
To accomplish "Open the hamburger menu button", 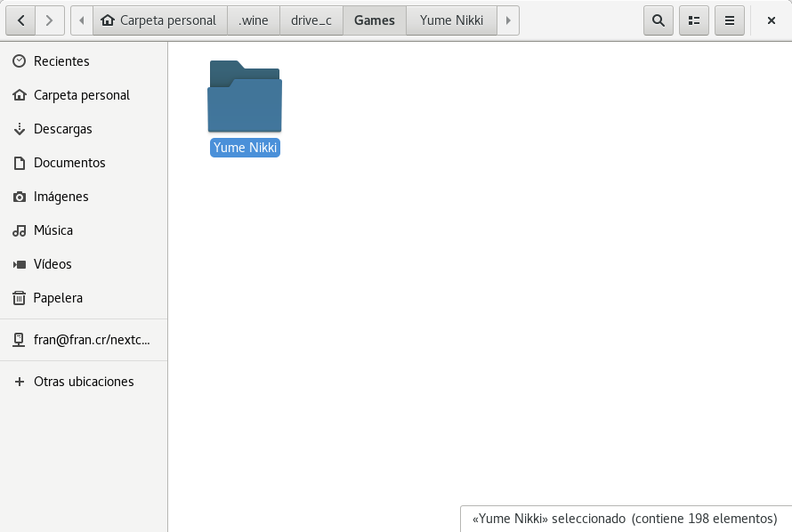I will click(730, 20).
